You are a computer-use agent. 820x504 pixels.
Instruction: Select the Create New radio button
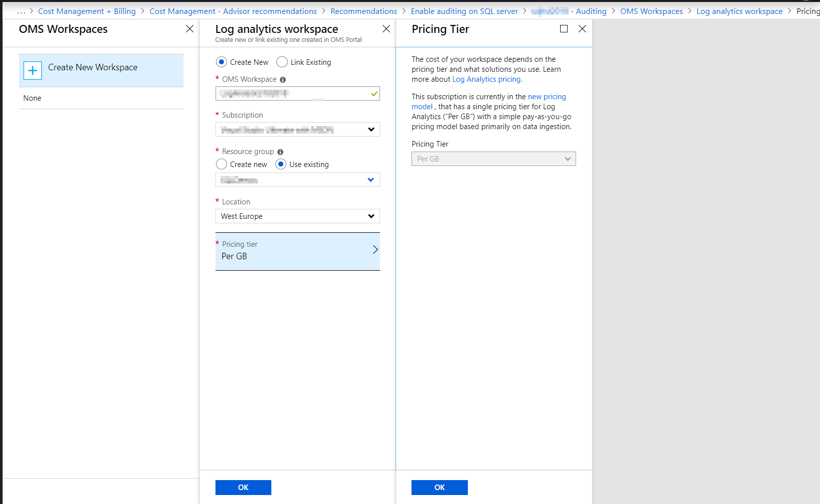tap(221, 62)
